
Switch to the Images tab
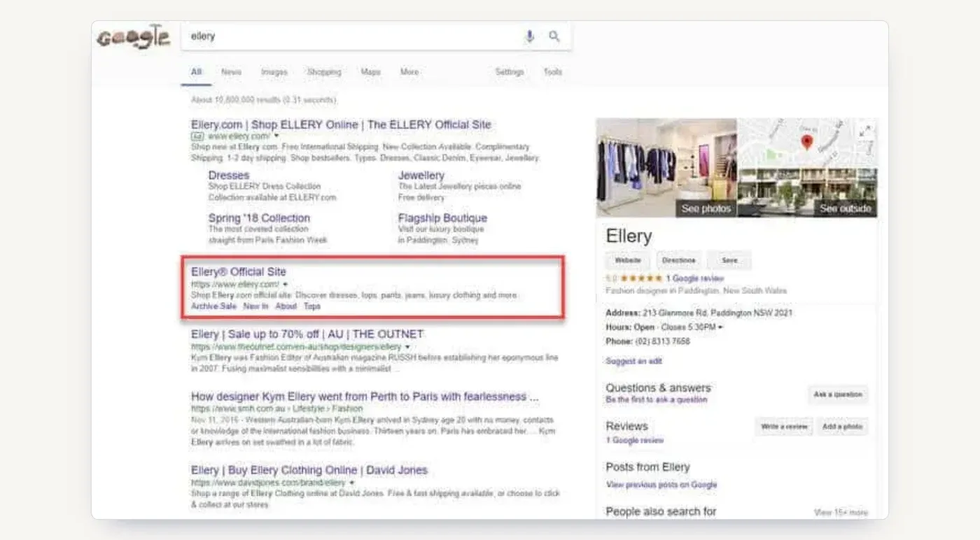coord(274,72)
